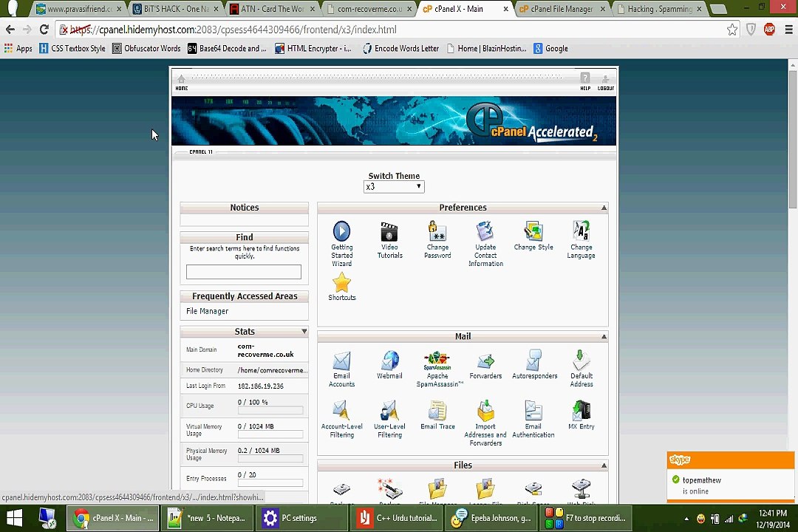Click the Find search input field
This screenshot has width=798, height=532.
point(244,272)
